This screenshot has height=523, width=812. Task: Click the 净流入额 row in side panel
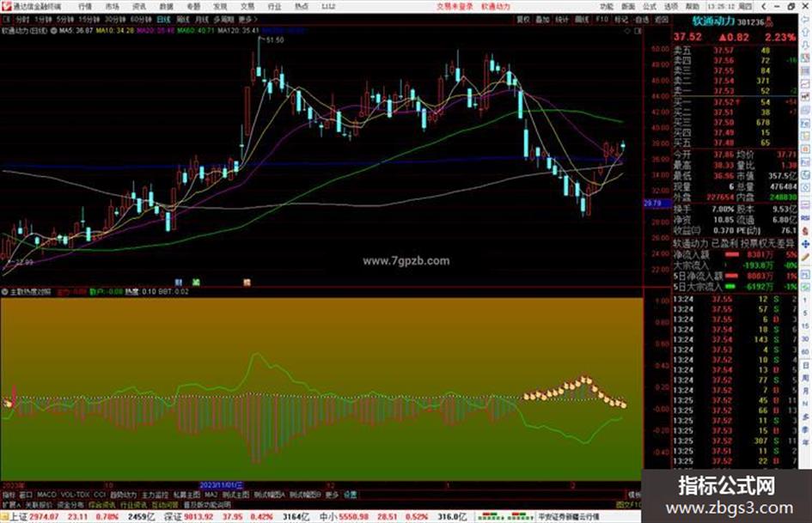click(x=734, y=255)
